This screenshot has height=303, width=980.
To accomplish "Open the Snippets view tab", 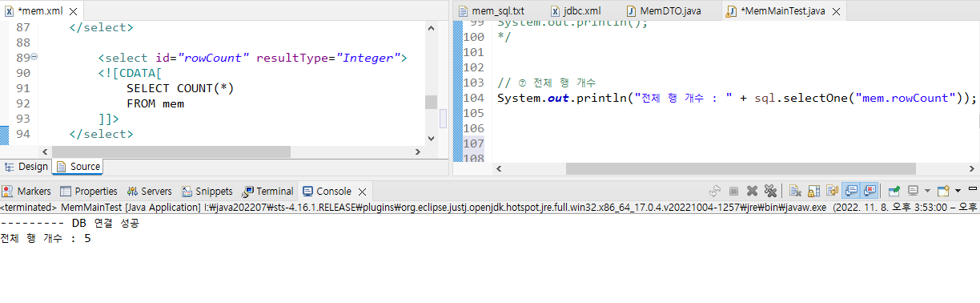I will pyautogui.click(x=207, y=191).
